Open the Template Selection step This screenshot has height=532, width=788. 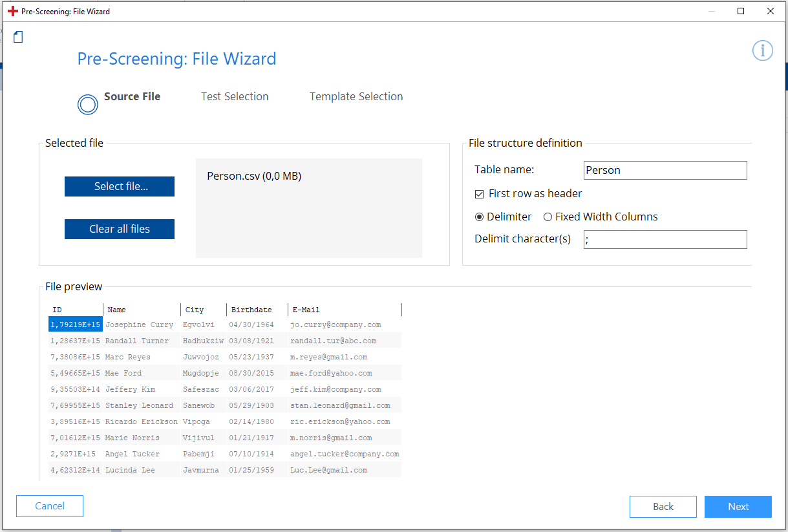coord(356,96)
